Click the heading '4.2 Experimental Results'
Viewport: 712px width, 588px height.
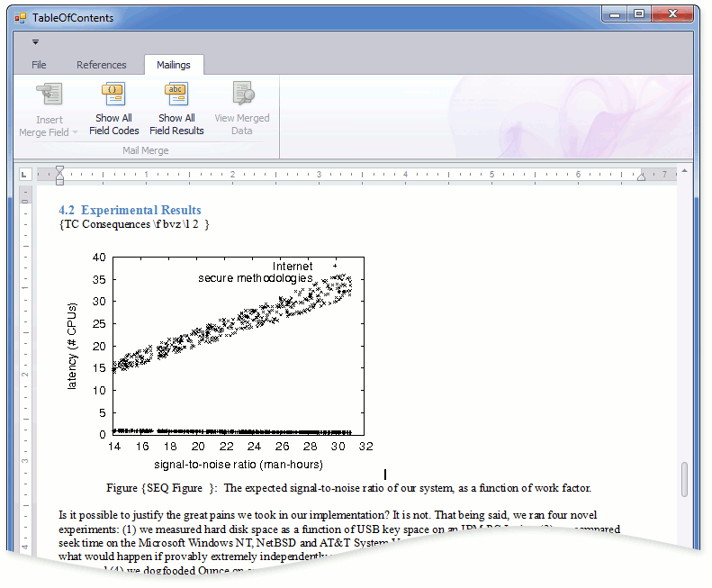[x=130, y=210]
